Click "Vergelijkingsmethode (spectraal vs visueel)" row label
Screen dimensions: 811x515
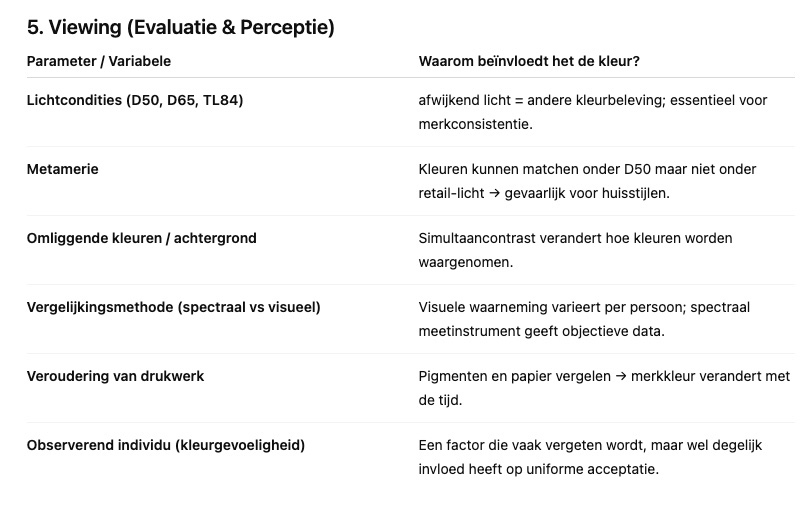[x=173, y=307]
